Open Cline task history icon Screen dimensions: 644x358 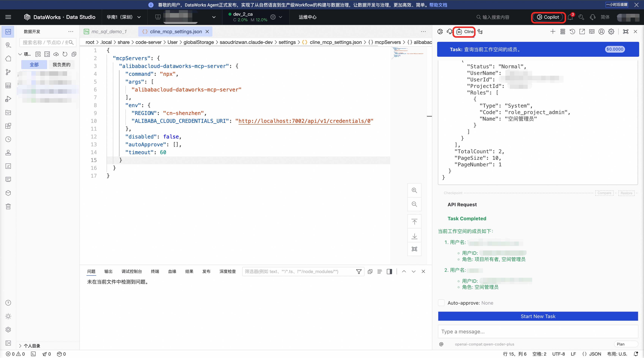572,32
